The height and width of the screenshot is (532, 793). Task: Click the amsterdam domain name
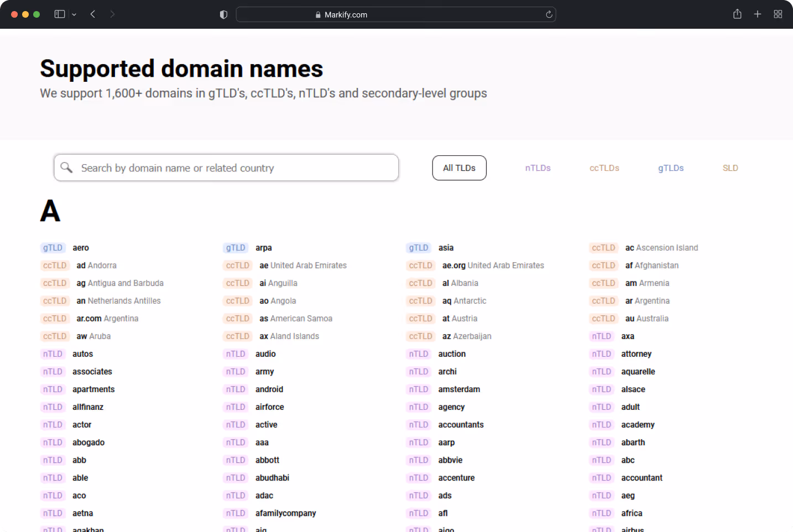point(459,389)
